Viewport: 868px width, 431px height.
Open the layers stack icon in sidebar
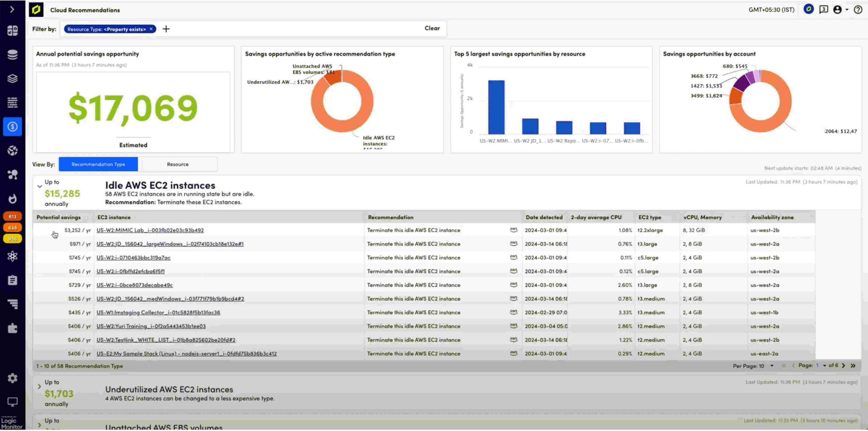13,79
